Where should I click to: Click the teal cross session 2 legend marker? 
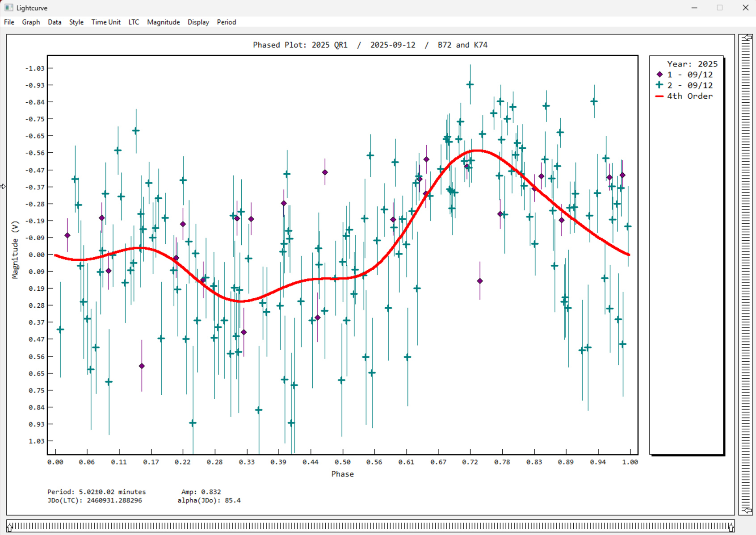point(659,85)
